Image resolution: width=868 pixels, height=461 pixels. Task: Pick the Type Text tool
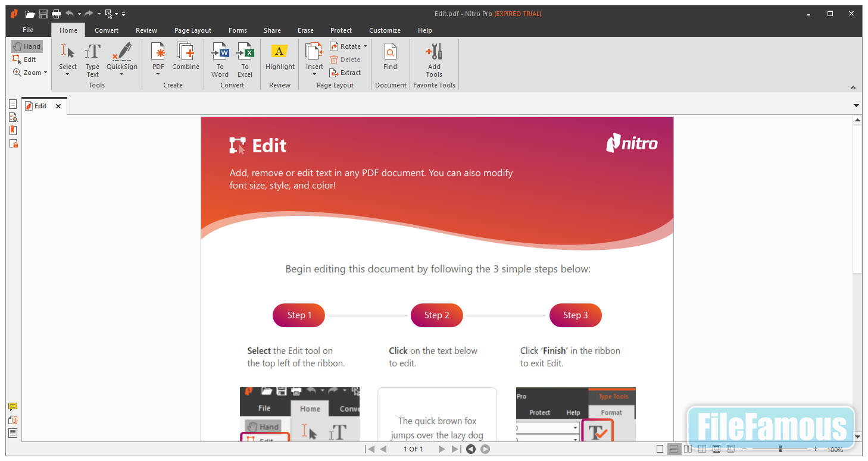(92, 59)
